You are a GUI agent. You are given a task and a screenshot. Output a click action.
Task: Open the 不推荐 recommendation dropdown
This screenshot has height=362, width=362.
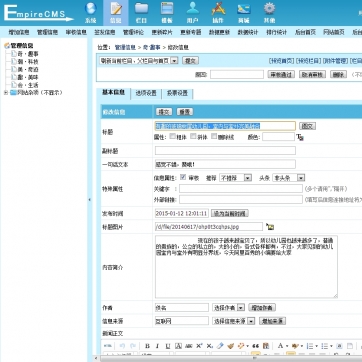coord(235,178)
